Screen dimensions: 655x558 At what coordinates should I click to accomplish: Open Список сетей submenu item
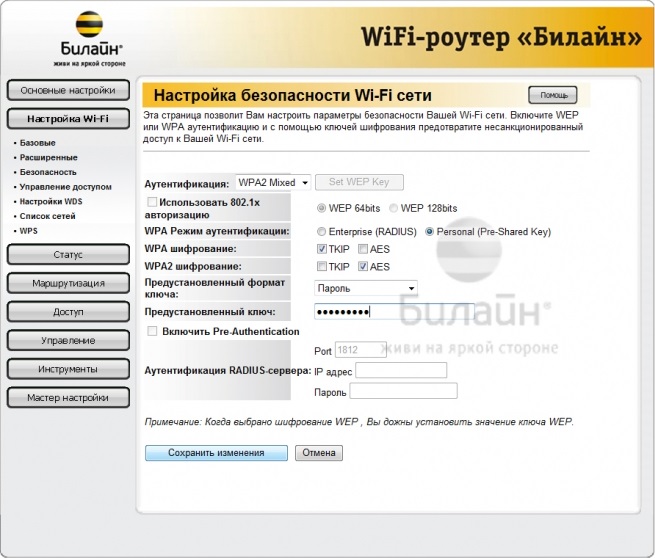pyautogui.click(x=48, y=216)
